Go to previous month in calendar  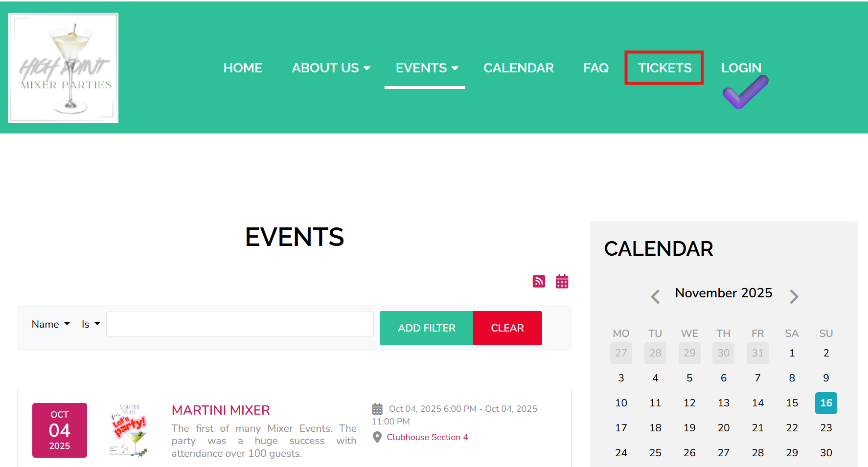655,296
